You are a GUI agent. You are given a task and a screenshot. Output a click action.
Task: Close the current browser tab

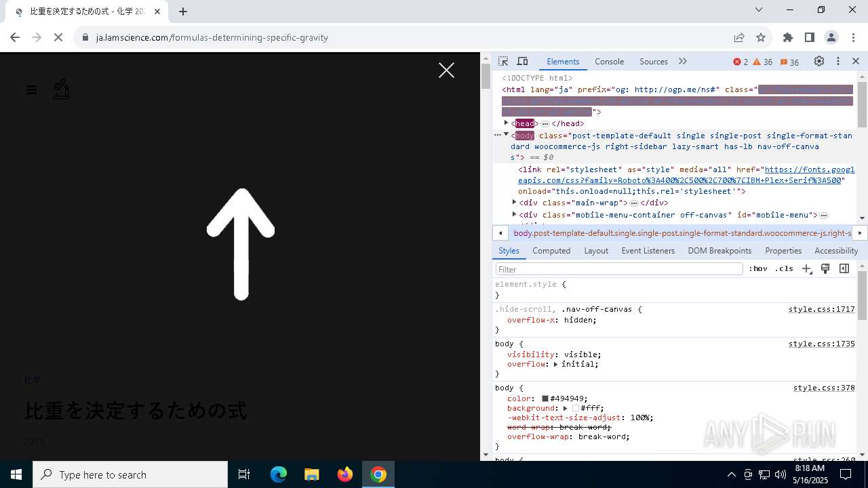(x=157, y=12)
